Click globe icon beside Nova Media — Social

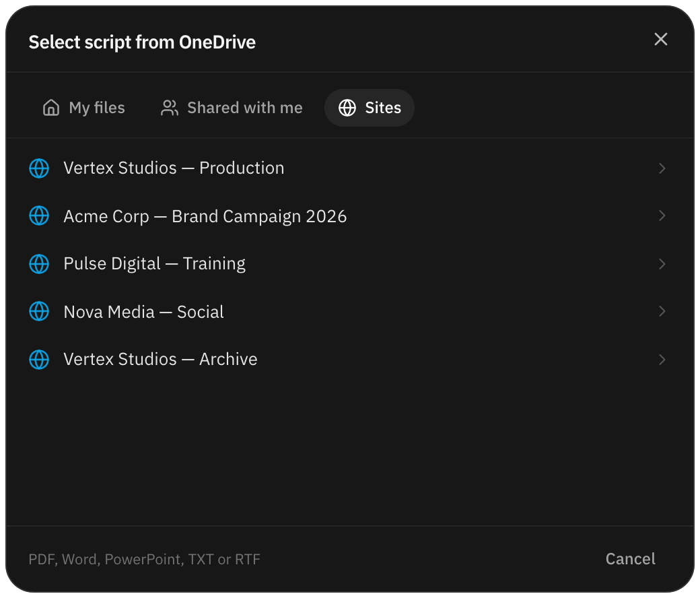pos(39,311)
